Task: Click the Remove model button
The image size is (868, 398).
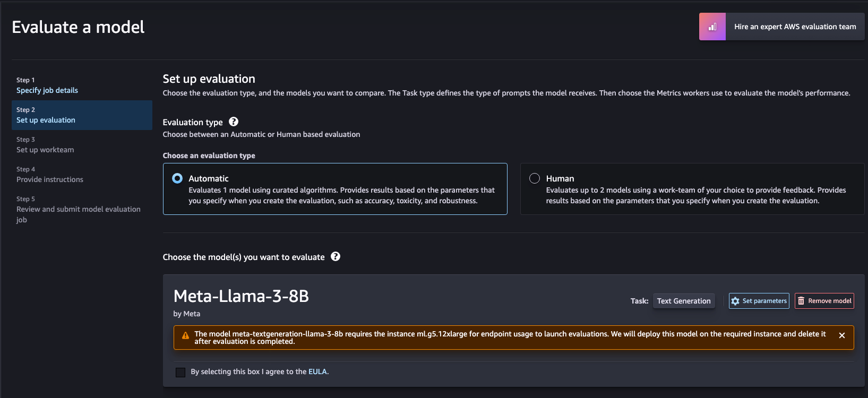Action: tap(824, 301)
